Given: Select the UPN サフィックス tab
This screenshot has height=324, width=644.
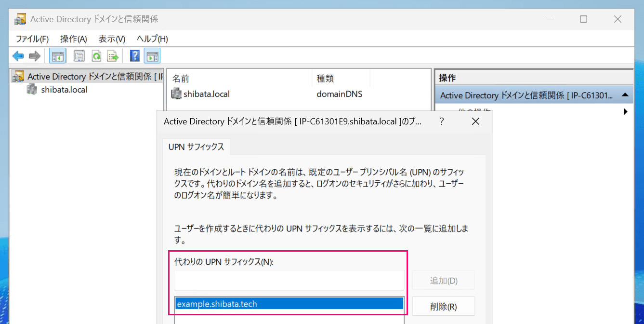Looking at the screenshot, I should tap(196, 147).
